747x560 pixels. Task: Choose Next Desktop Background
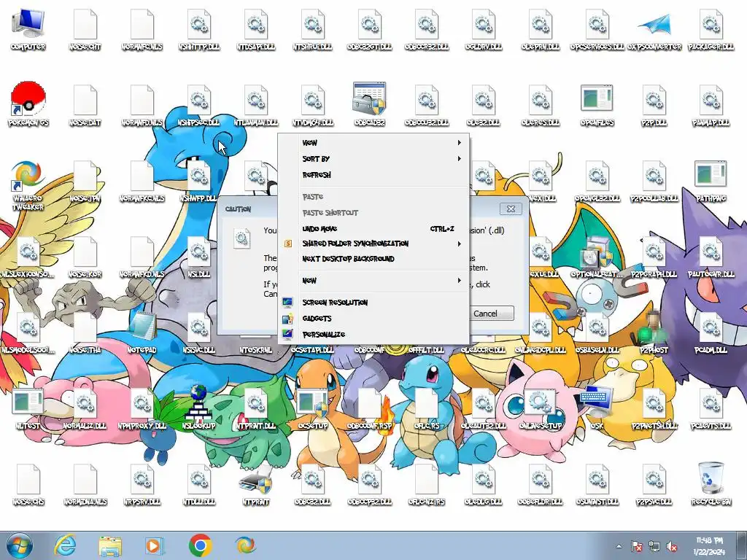373,259
